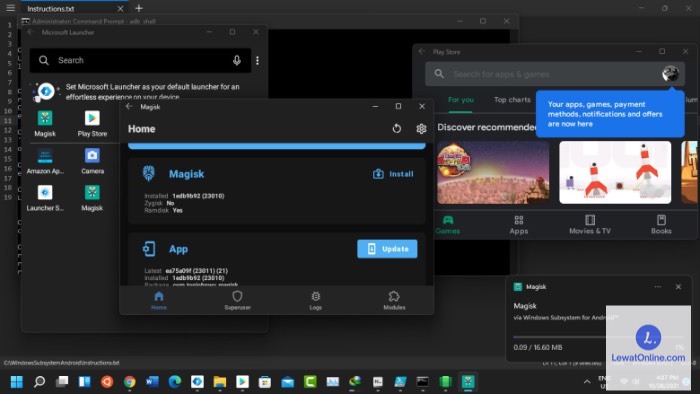Image resolution: width=700 pixels, height=394 pixels.
Task: Open Google Chrome from taskbar
Action: tap(129, 382)
